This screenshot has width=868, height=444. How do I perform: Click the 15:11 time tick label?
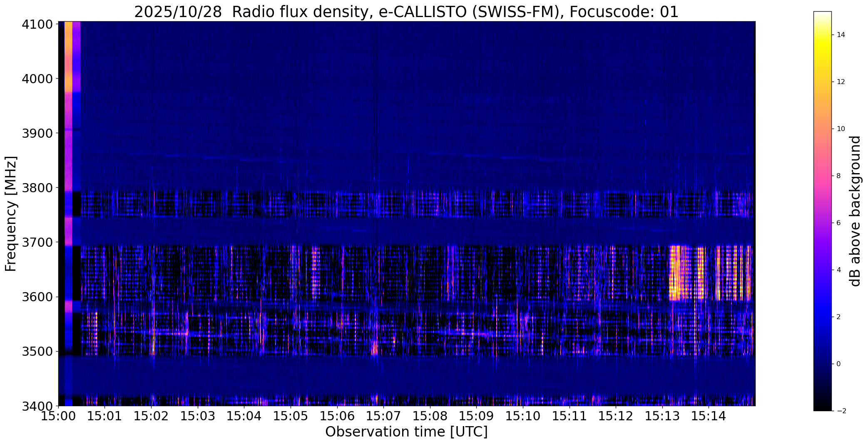570,416
